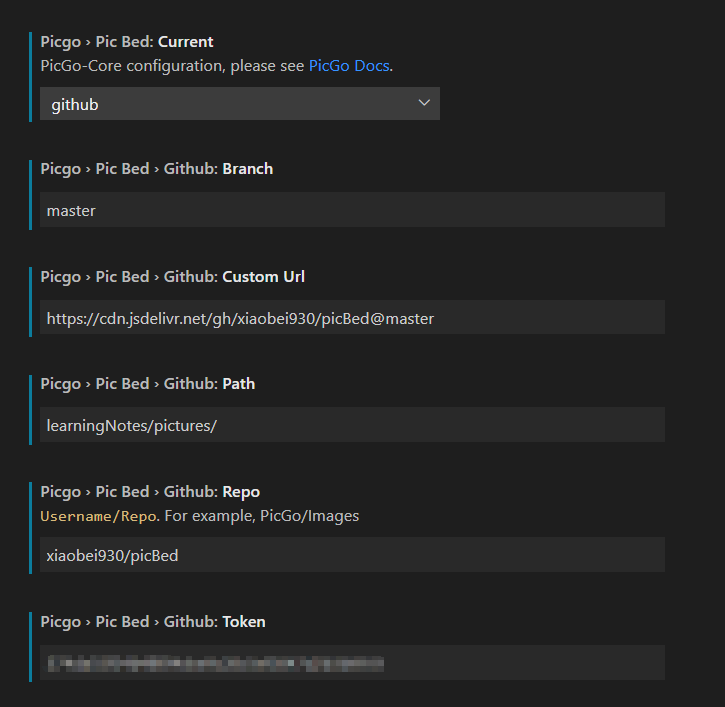Click the Github Repo field xiaobei930/picBed

[x=352, y=555]
